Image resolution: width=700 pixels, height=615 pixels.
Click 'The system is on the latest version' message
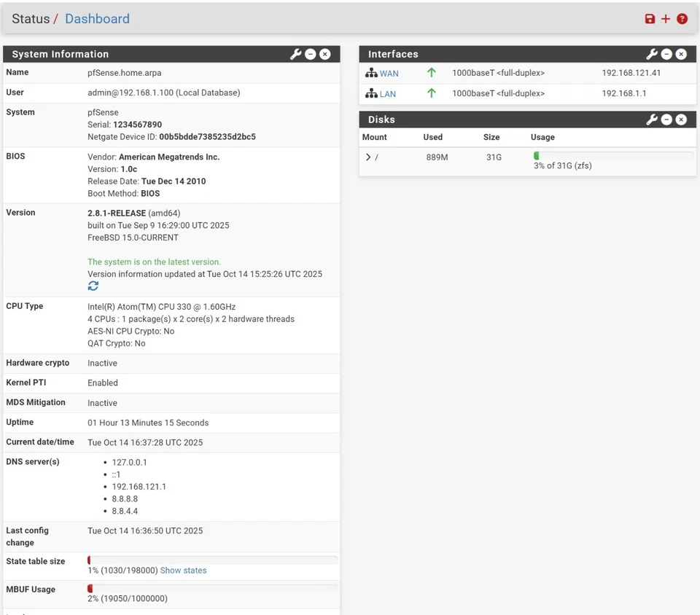coord(154,262)
